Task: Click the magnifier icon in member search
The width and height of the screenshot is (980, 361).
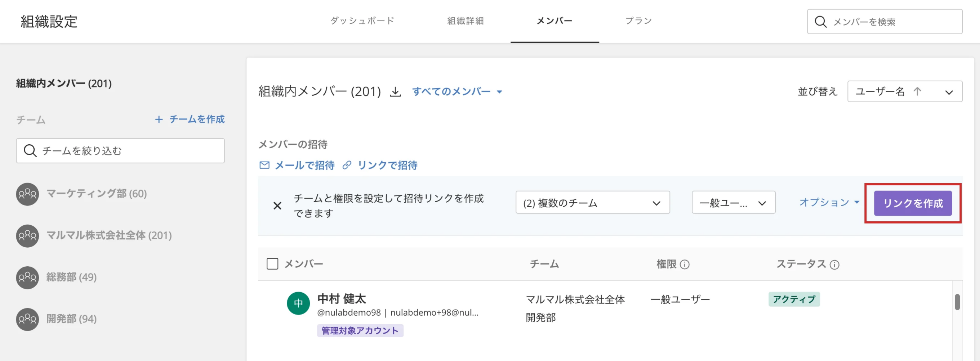Action: [820, 22]
